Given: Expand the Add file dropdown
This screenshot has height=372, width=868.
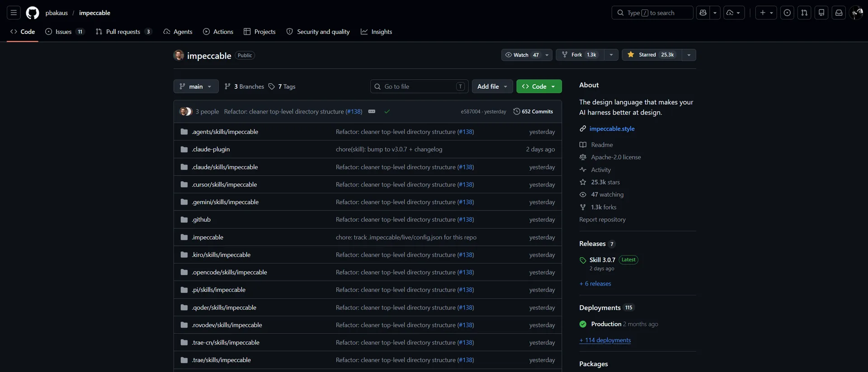Looking at the screenshot, I should 492,86.
